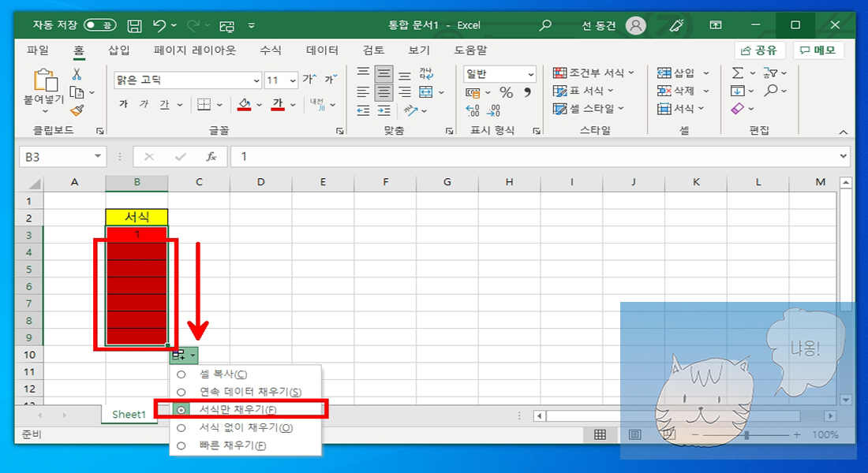This screenshot has width=868, height=473.
Task: Click the insert function fx icon
Action: click(x=211, y=157)
